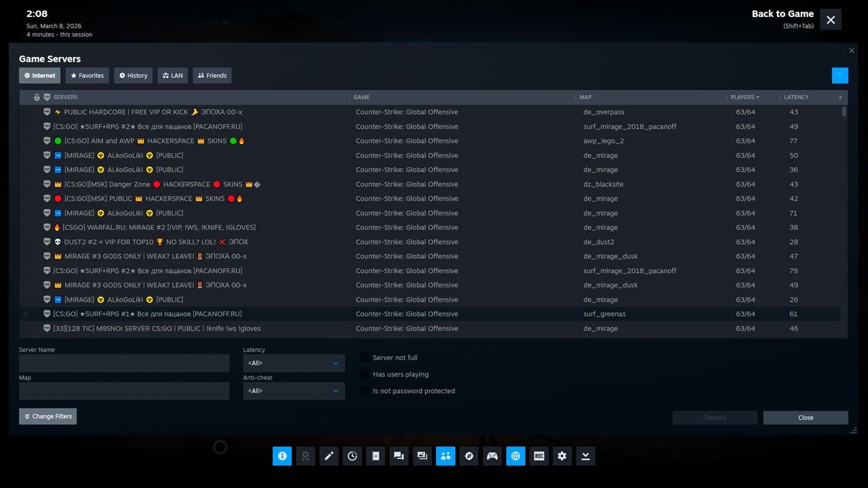868x488 pixels.
Task: Open the LAN servers tab
Action: 172,75
